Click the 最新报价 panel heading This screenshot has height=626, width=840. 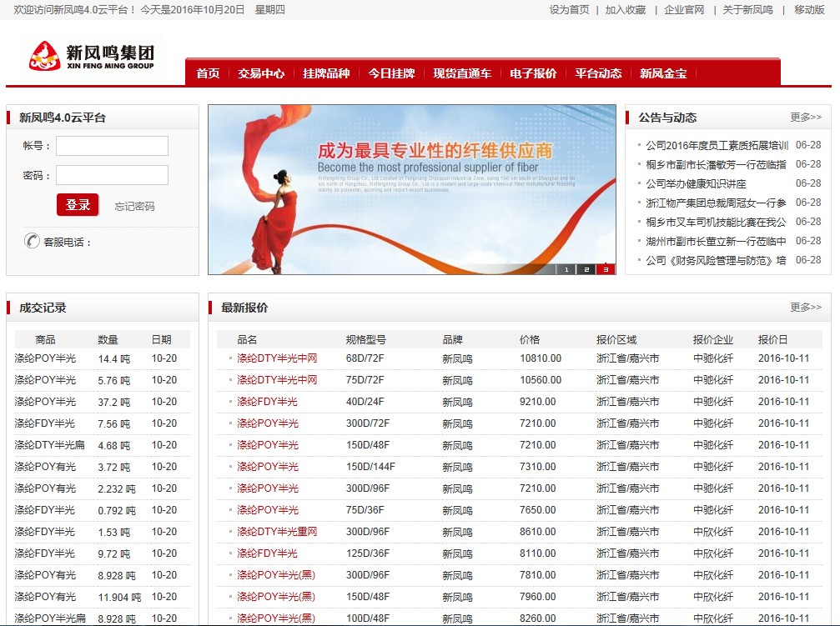pos(244,308)
